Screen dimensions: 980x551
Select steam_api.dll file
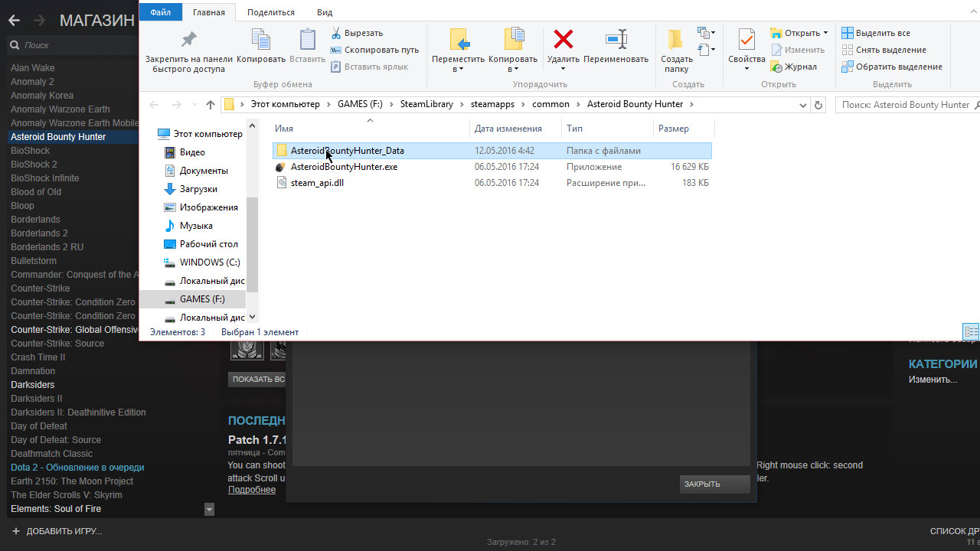(492, 183)
